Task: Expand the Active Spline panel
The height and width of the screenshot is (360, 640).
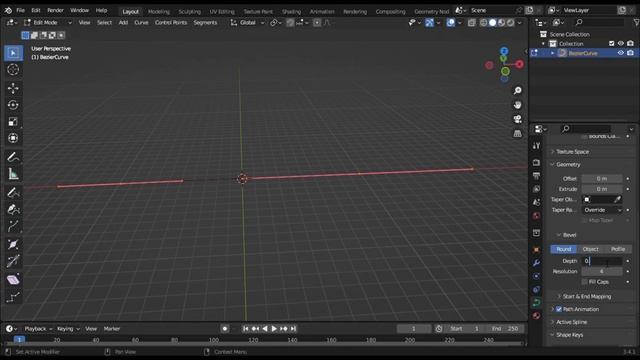Action: 571,322
